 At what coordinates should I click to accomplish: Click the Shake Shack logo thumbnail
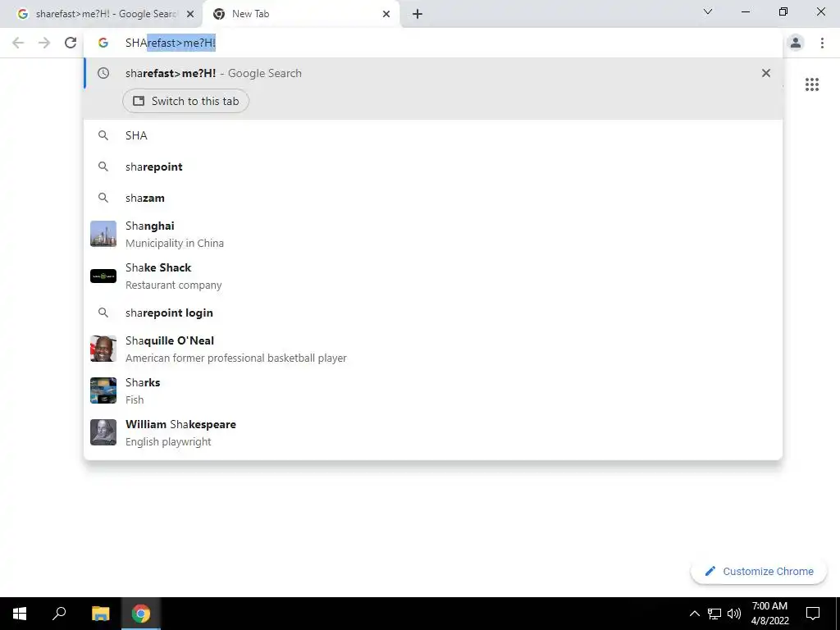point(103,276)
